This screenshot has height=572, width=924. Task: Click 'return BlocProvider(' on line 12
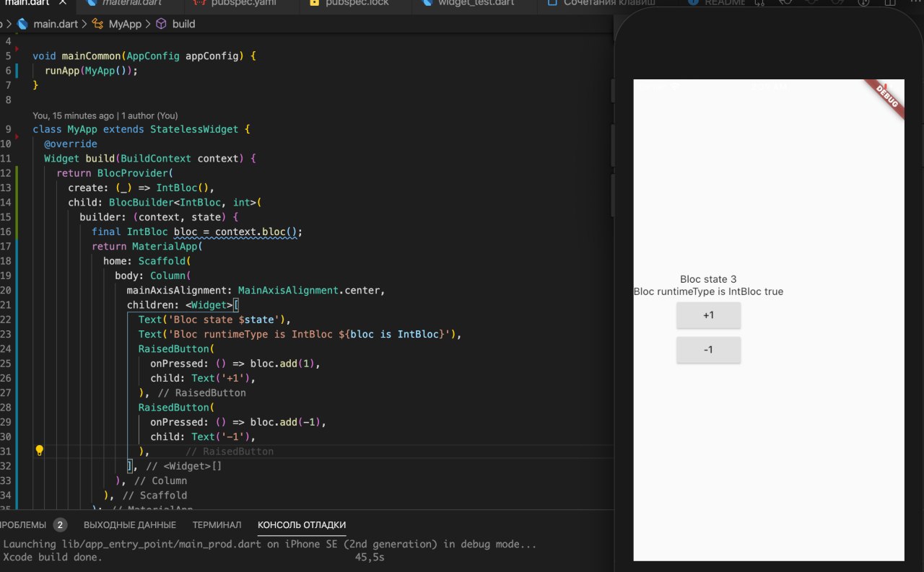pyautogui.click(x=115, y=173)
